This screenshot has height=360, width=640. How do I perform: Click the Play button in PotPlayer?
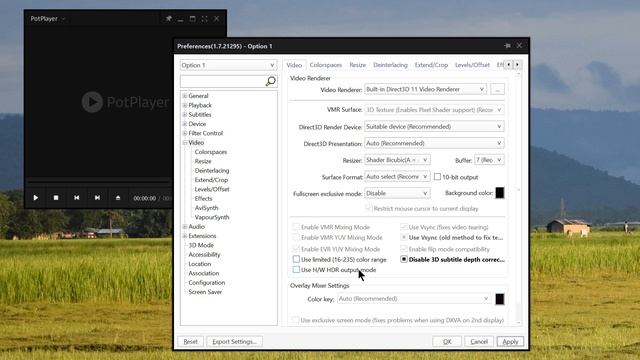click(x=36, y=198)
